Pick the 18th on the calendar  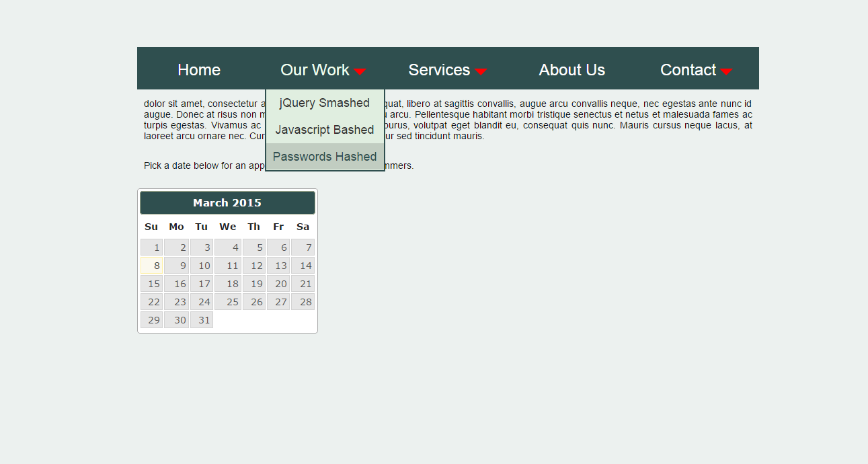(x=228, y=284)
